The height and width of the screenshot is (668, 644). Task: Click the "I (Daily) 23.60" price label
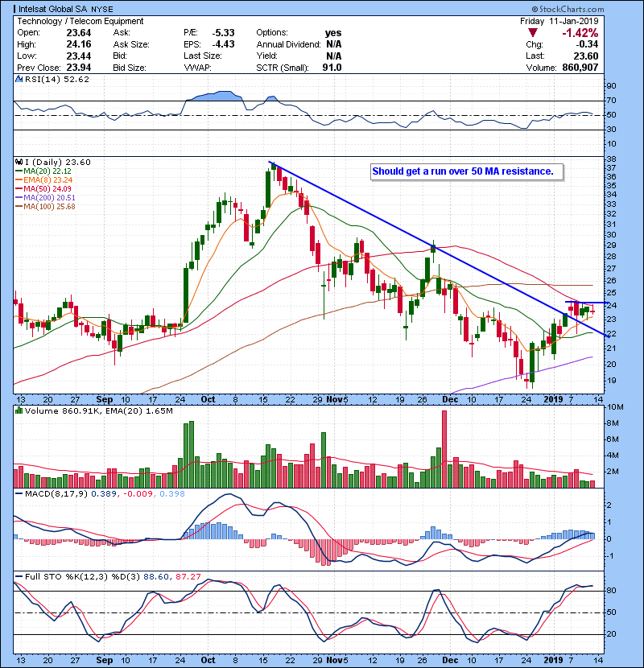[58, 163]
